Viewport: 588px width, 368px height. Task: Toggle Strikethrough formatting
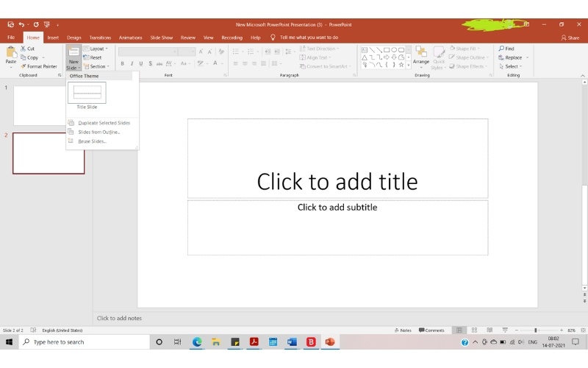click(159, 63)
